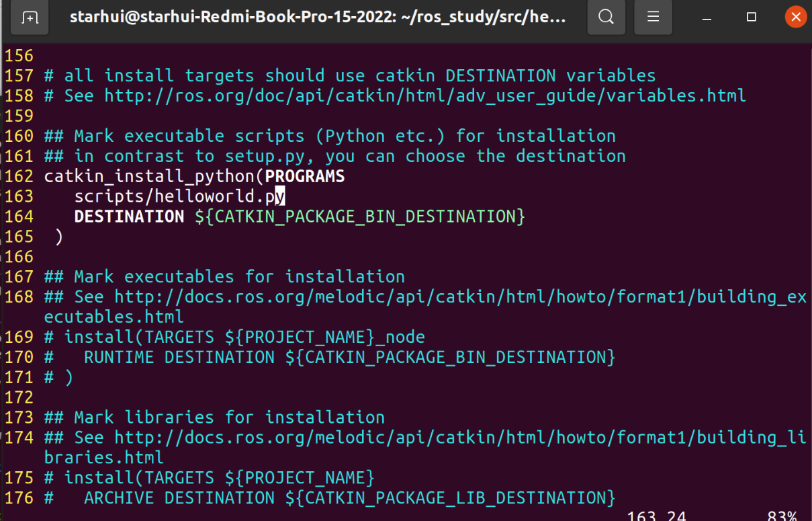Image resolution: width=812 pixels, height=521 pixels.
Task: Click the bold DESTINATION keyword on line 164
Action: coord(129,216)
